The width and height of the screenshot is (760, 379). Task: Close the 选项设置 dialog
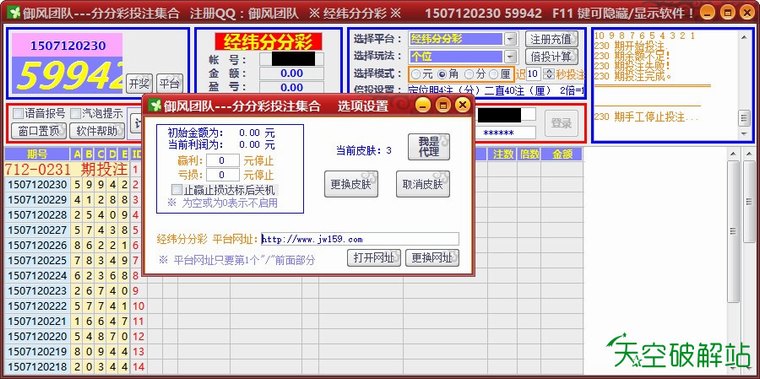pos(462,105)
